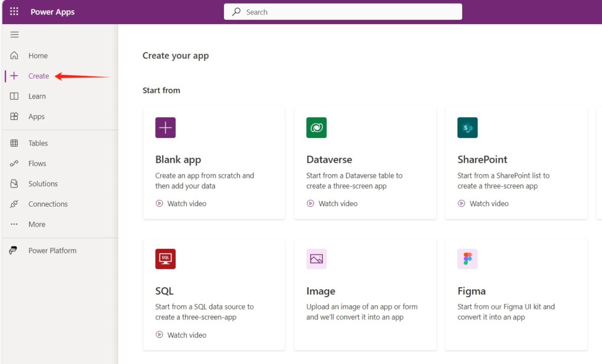Image resolution: width=602 pixels, height=364 pixels.
Task: Click 'Start from a Dataverse table' description
Action: (x=354, y=181)
